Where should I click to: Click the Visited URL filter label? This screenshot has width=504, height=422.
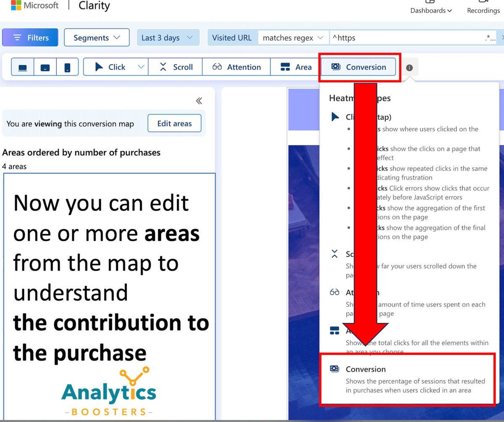pyautogui.click(x=232, y=38)
